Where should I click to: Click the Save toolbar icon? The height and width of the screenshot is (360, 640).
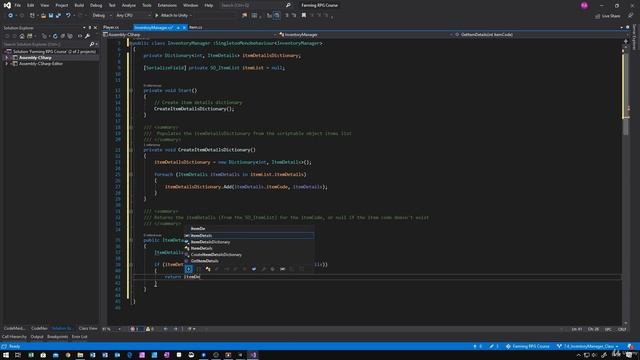[x=51, y=16]
